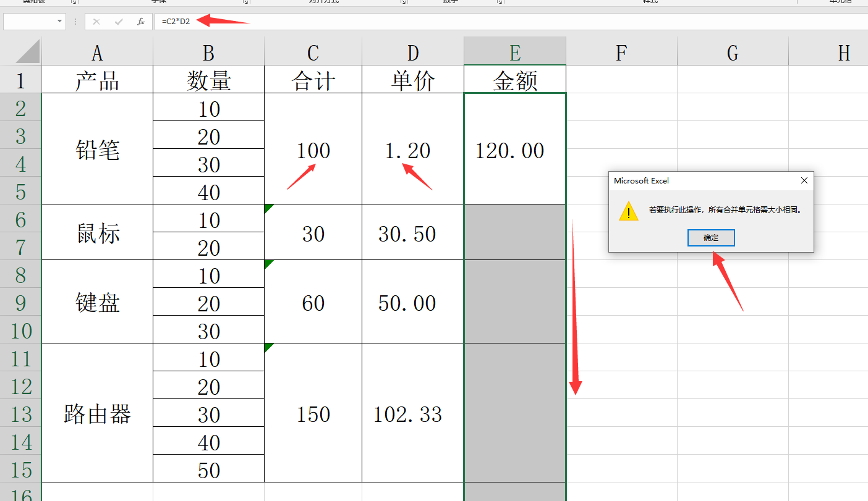Expand the Name Box dropdown arrow
This screenshot has width=868, height=501.
[60, 22]
